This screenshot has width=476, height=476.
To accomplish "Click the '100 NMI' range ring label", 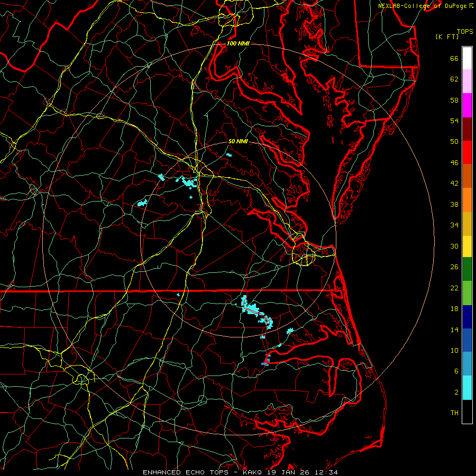I will (238, 43).
